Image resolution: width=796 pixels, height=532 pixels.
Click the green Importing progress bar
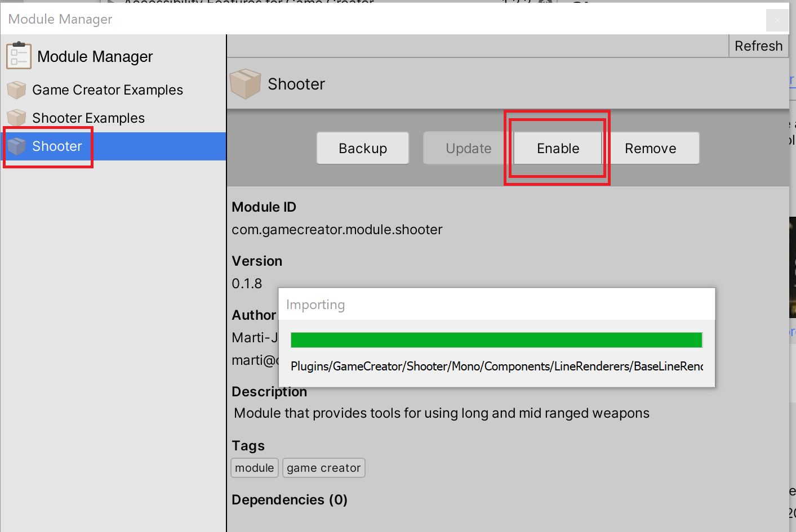tap(496, 340)
